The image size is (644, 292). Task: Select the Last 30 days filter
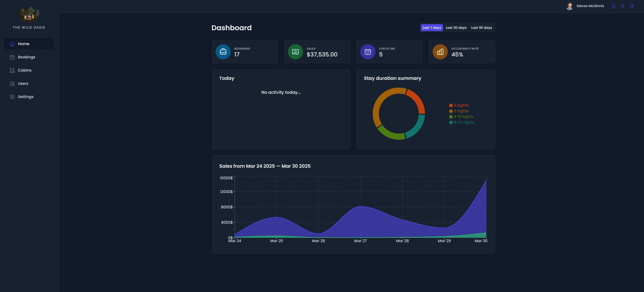pos(456,28)
